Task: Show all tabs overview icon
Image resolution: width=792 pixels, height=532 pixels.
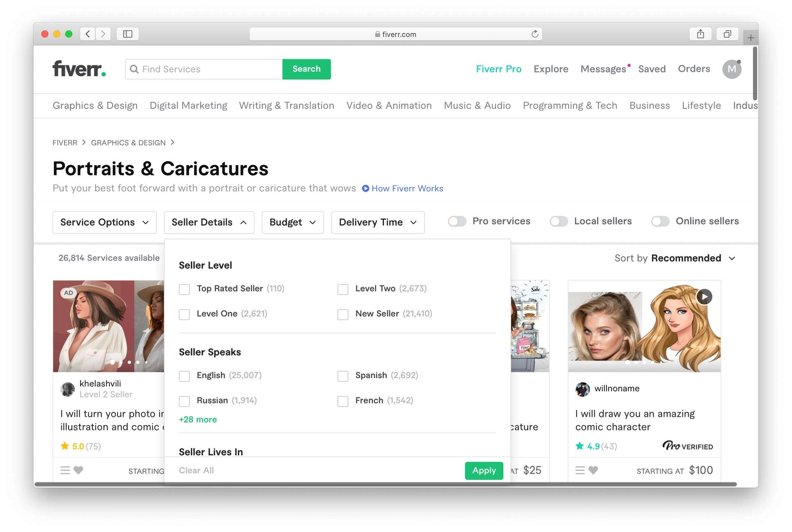Action: [727, 34]
